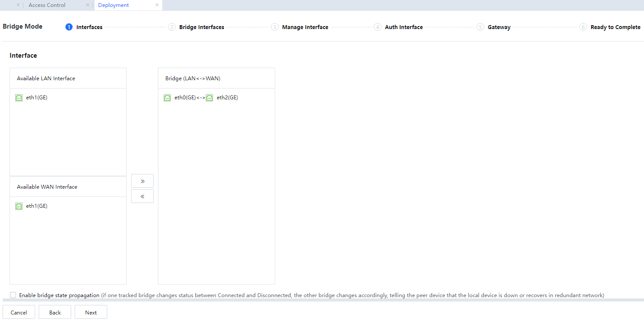Click the eth1(GE) port icon under Available WAN Interface
This screenshot has height=321, width=644.
click(x=19, y=206)
